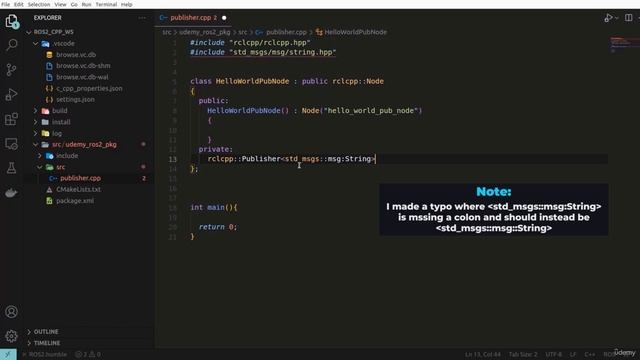This screenshot has width=640, height=360.
Task: Collapse the inner src folder
Action: 40,167
